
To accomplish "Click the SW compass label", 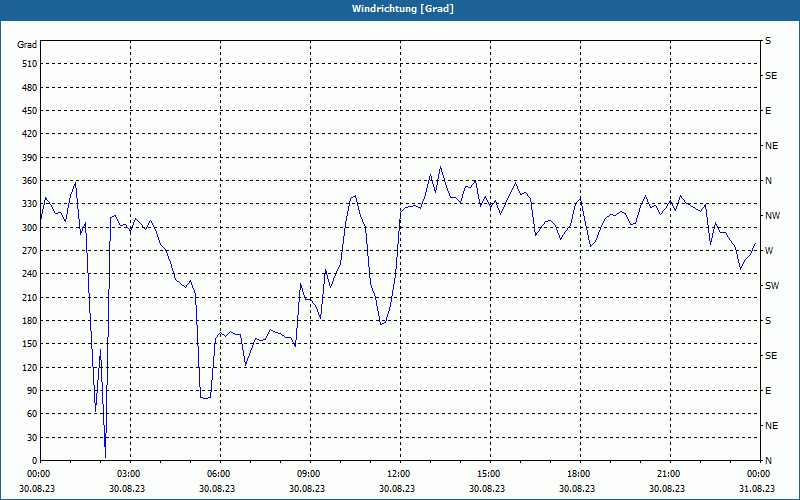I will point(772,286).
